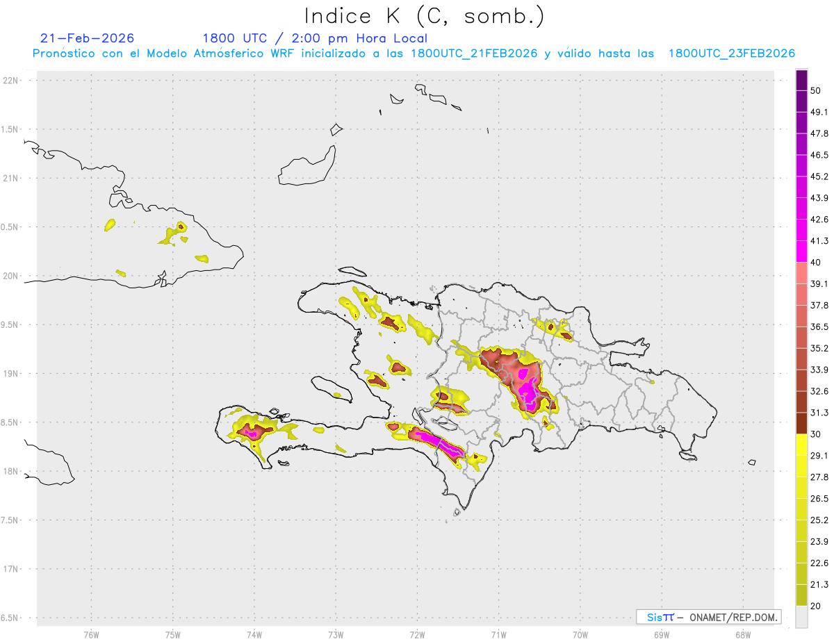
Task: Click the '33.9' legend value
Action: click(819, 370)
